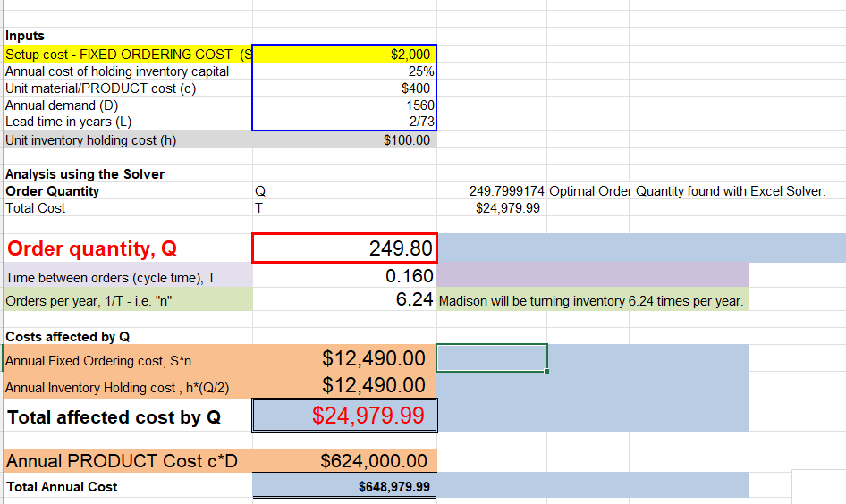Select the 1560 annual demand cell
The width and height of the screenshot is (846, 504).
[x=344, y=105]
